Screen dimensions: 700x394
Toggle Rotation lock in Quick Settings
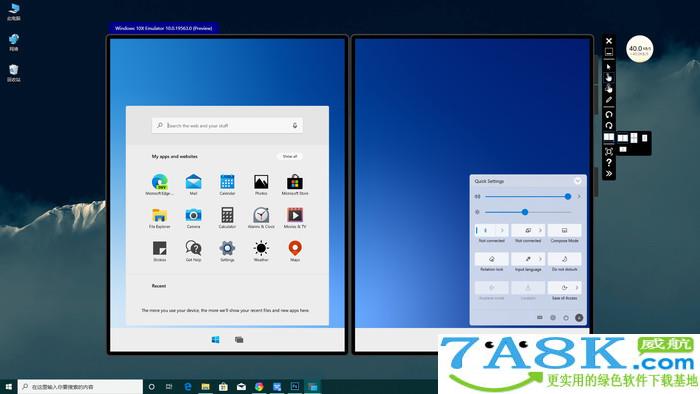[x=492, y=259]
